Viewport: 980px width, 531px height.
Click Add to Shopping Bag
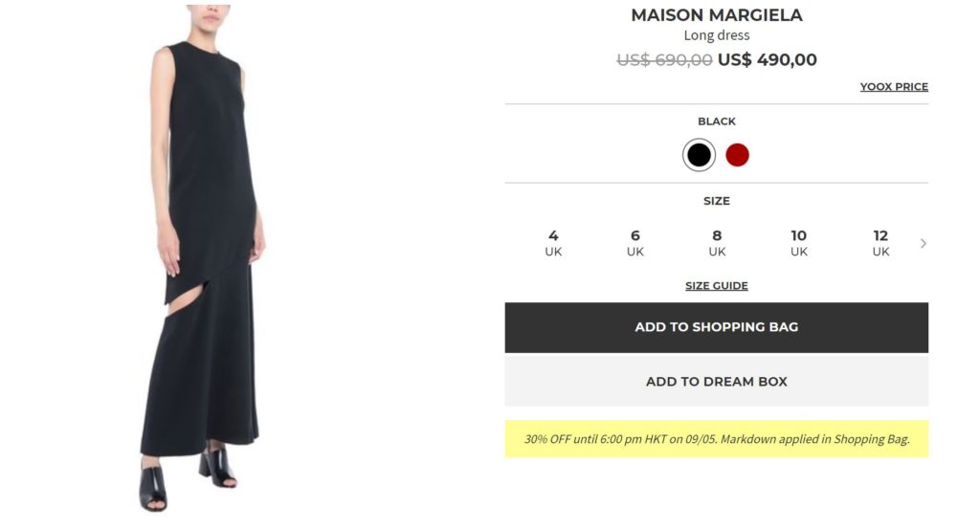click(716, 327)
